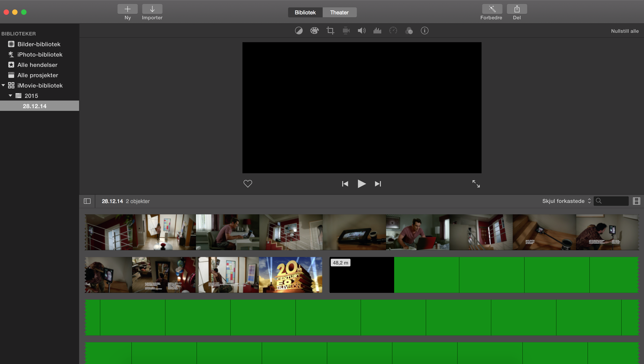The image size is (644, 364).
Task: Open the color correction palette tool
Action: (314, 31)
